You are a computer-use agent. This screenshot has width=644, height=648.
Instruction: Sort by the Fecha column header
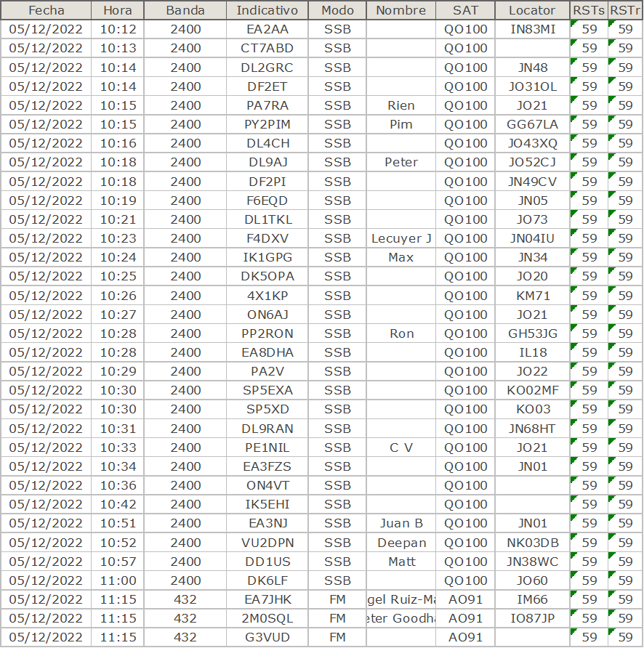[46, 10]
